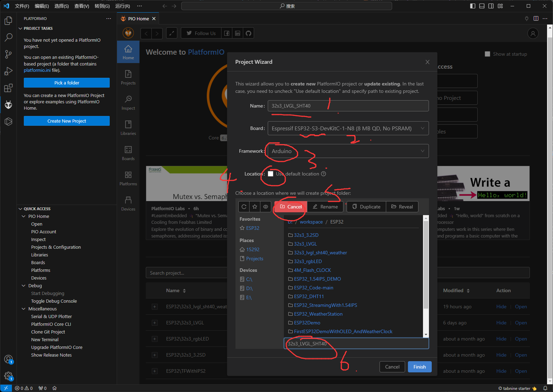Open Run and Debug view icon

(x=8, y=71)
